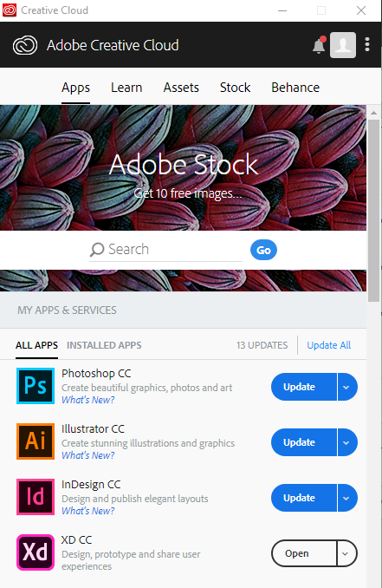Click the vertical scrollbar thumb
The width and height of the screenshot is (382, 588).
[x=373, y=211]
